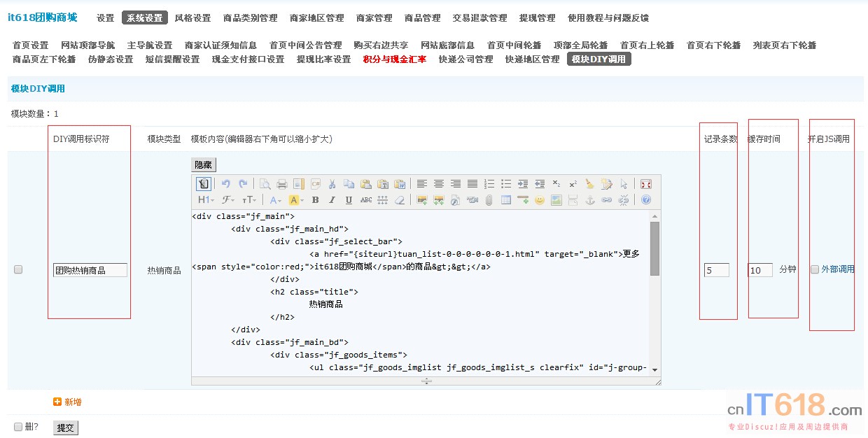The height and width of the screenshot is (438, 868).
Task: Click the anchor icon in editor
Action: tap(590, 200)
